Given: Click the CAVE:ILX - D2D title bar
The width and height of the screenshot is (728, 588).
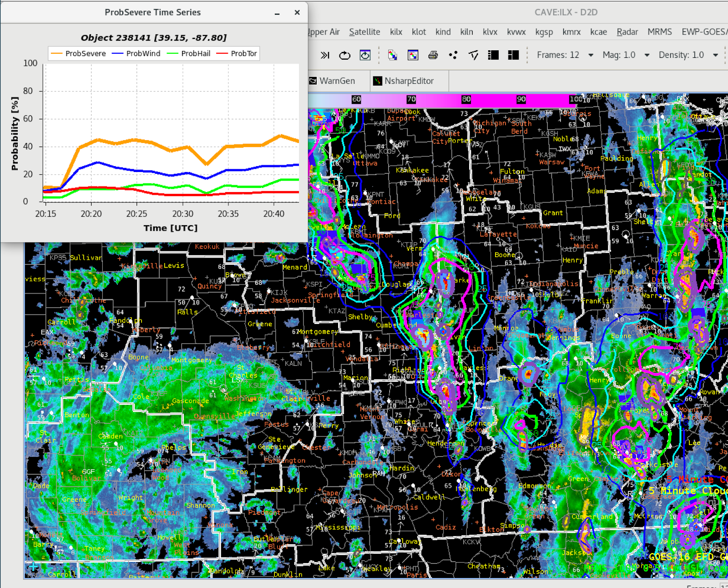Looking at the screenshot, I should 566,12.
